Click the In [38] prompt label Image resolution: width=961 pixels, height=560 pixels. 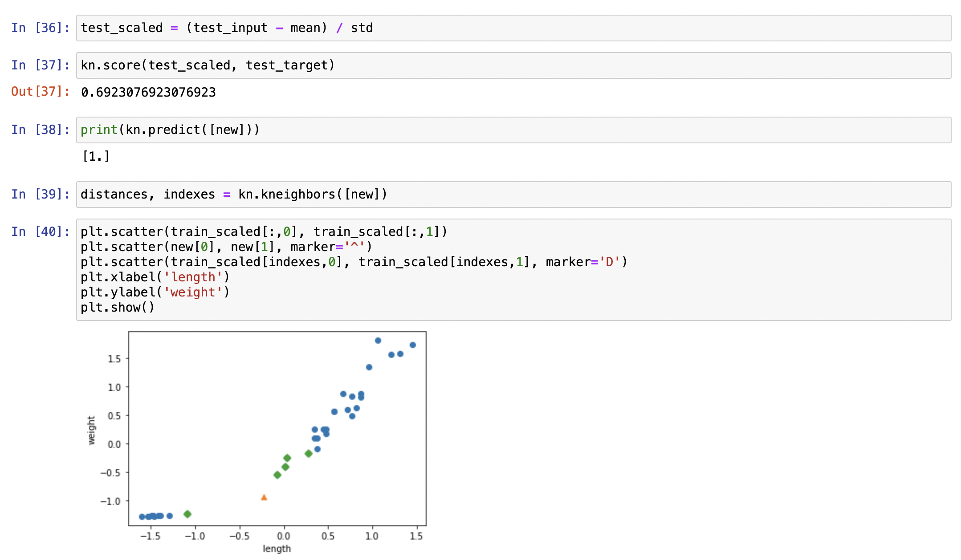tap(41, 130)
